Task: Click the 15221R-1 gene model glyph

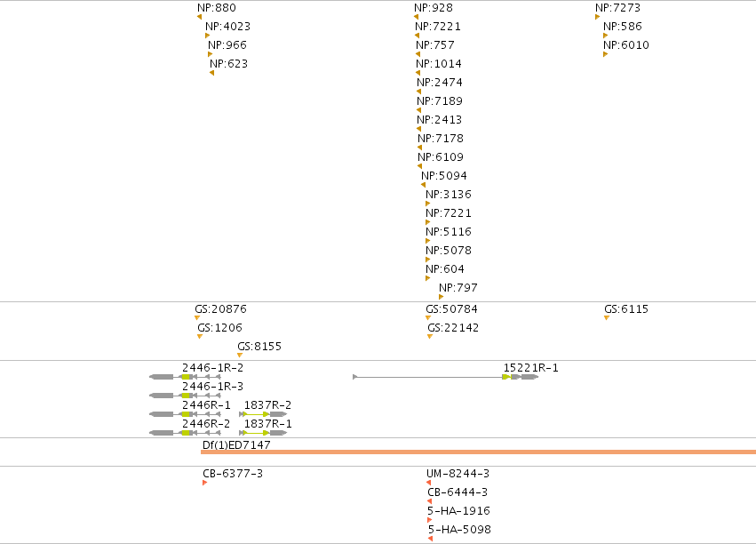Action: point(445,377)
